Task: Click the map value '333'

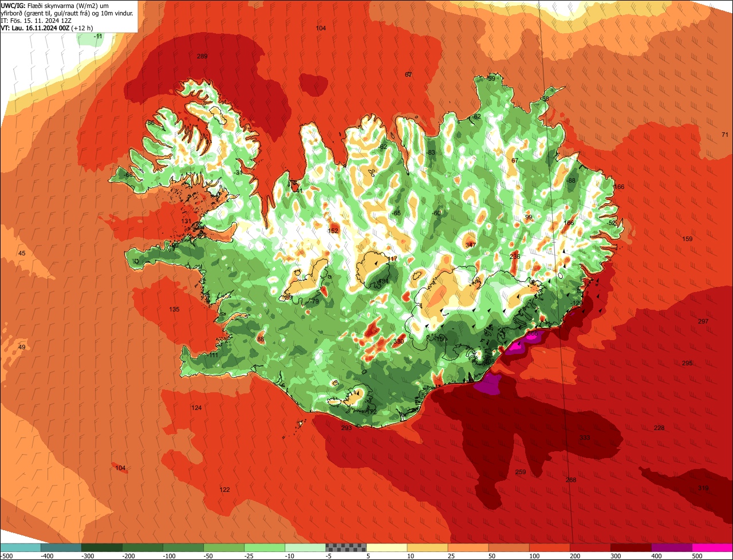Action: click(585, 437)
